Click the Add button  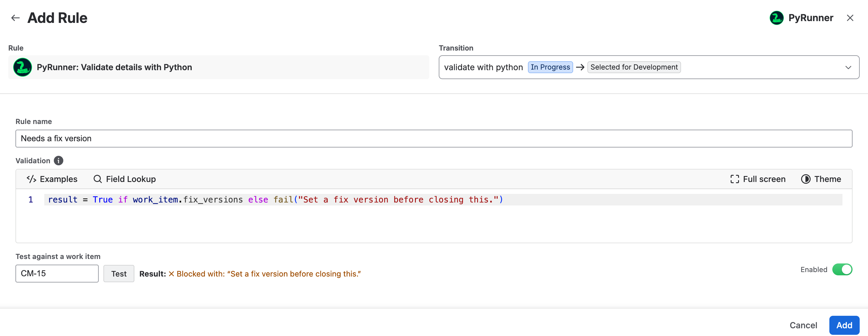[x=844, y=325]
